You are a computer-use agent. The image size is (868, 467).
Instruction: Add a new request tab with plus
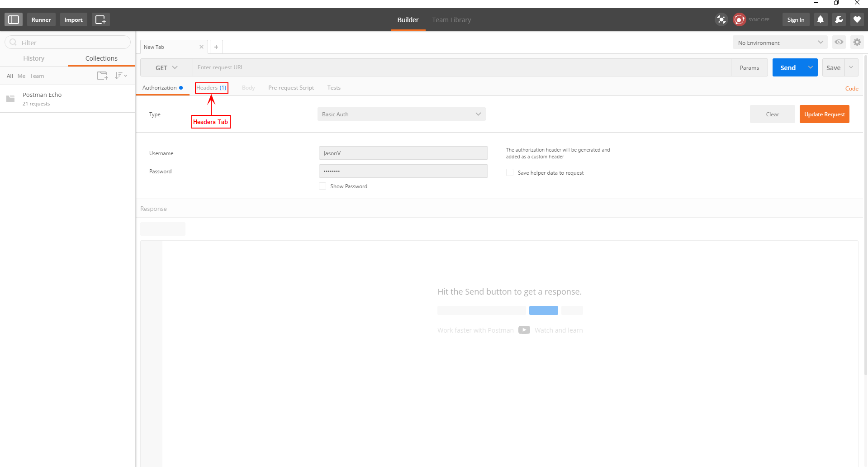point(216,47)
